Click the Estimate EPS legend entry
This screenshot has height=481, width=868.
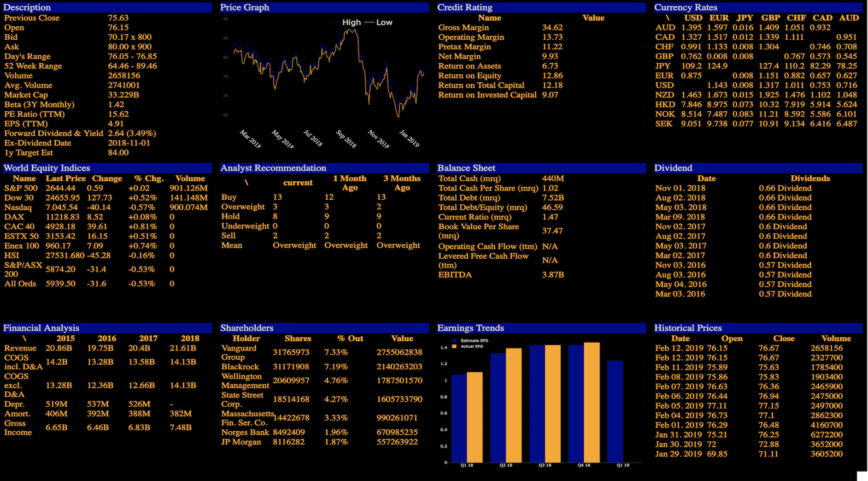[471, 341]
